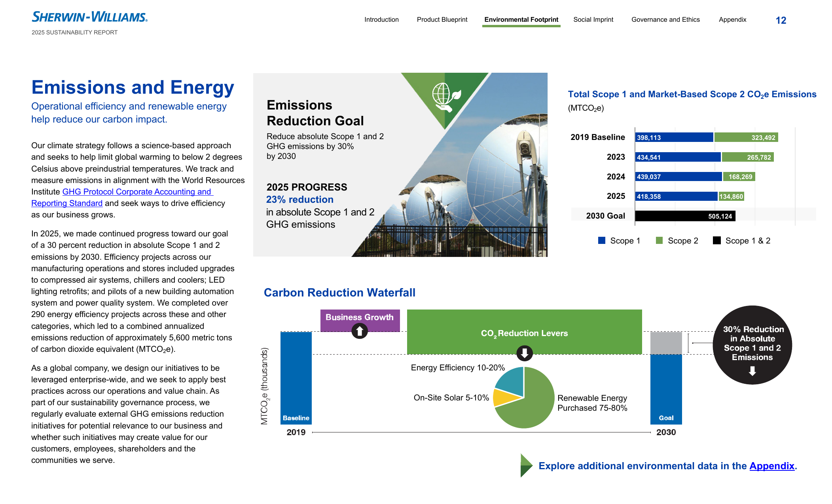Follow the Appendix link in Explore sentence

(x=772, y=466)
